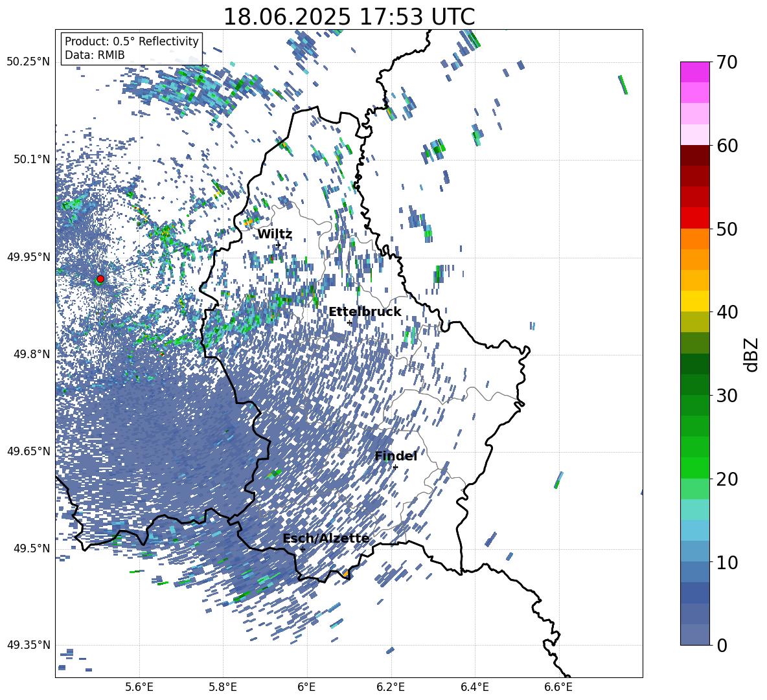Screen dimensions: 767x700
Task: Click the colorbar value 0
Action: pyautogui.click(x=722, y=645)
